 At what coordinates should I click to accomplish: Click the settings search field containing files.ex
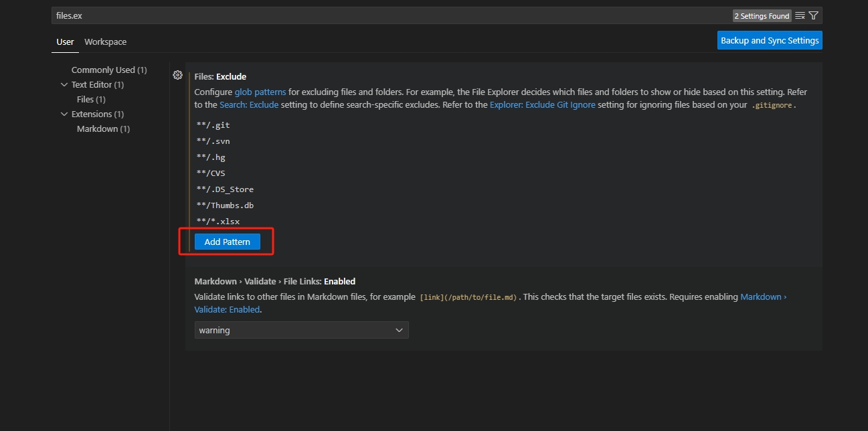(x=388, y=15)
